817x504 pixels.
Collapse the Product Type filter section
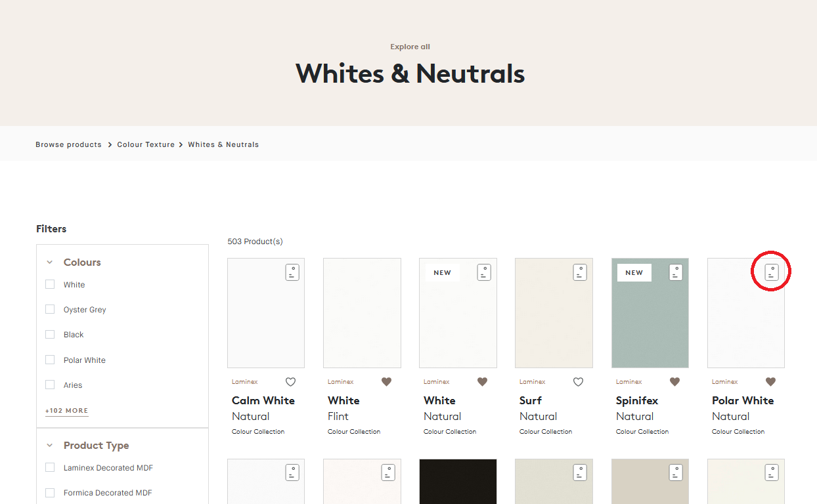click(x=49, y=445)
